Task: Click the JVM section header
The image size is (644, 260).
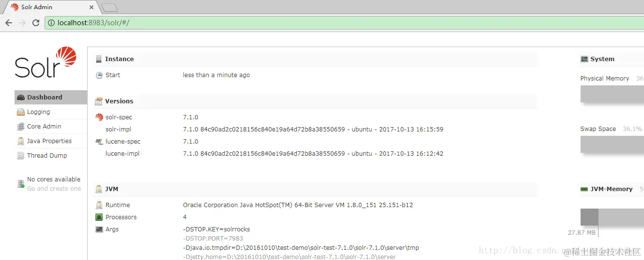Action: (x=315, y=189)
